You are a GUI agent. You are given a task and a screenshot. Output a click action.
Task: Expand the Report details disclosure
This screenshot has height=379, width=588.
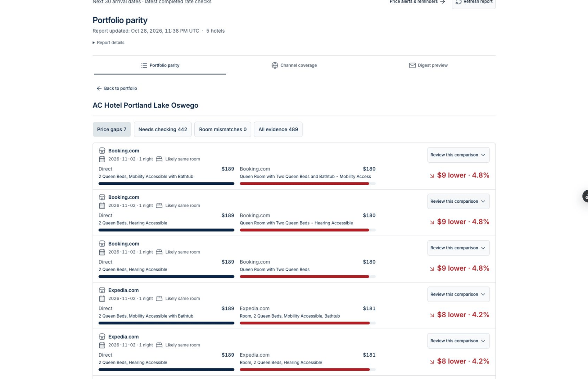click(108, 43)
